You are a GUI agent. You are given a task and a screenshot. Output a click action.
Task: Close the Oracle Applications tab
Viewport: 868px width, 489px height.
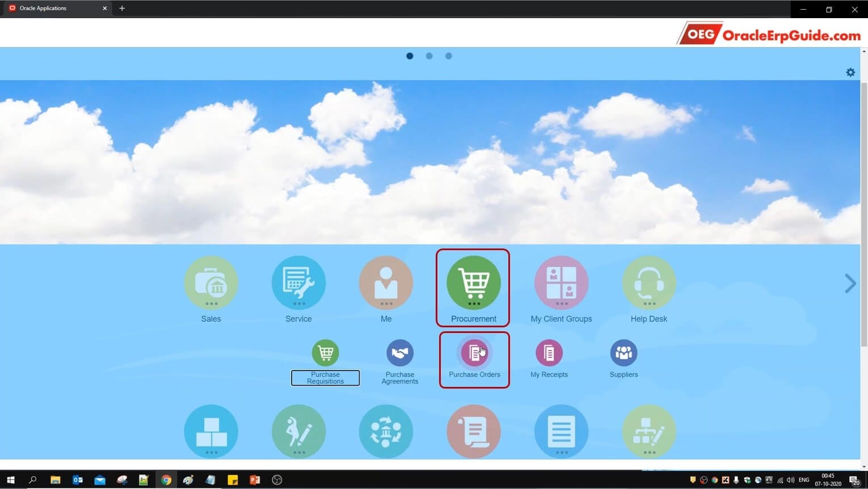(x=104, y=9)
